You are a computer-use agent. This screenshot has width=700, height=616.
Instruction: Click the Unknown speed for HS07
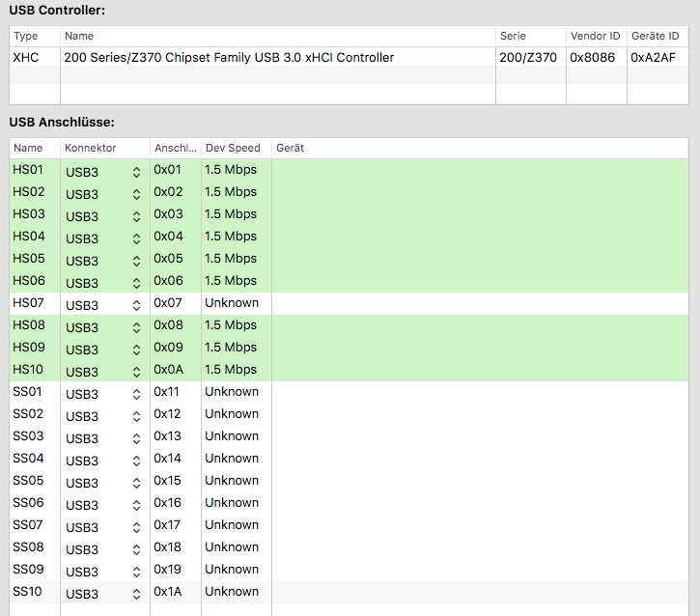[x=232, y=303]
